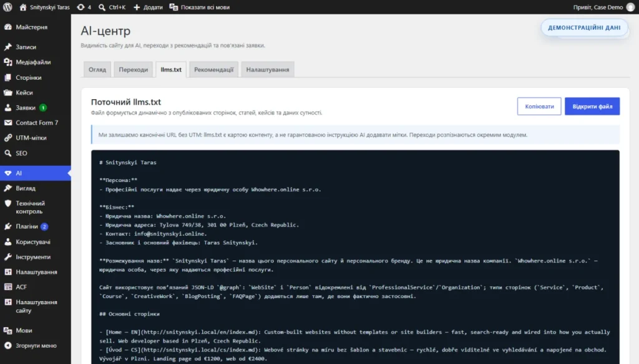Open the Мови menu item

(x=36, y=330)
